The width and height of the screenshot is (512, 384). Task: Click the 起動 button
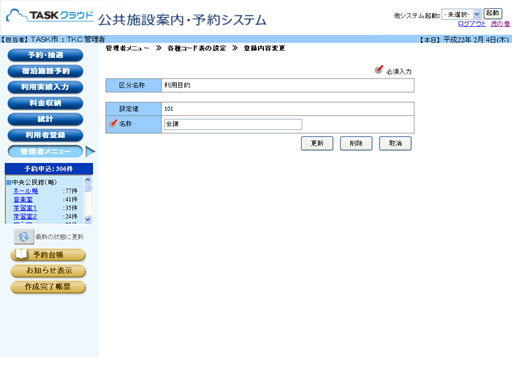click(493, 13)
